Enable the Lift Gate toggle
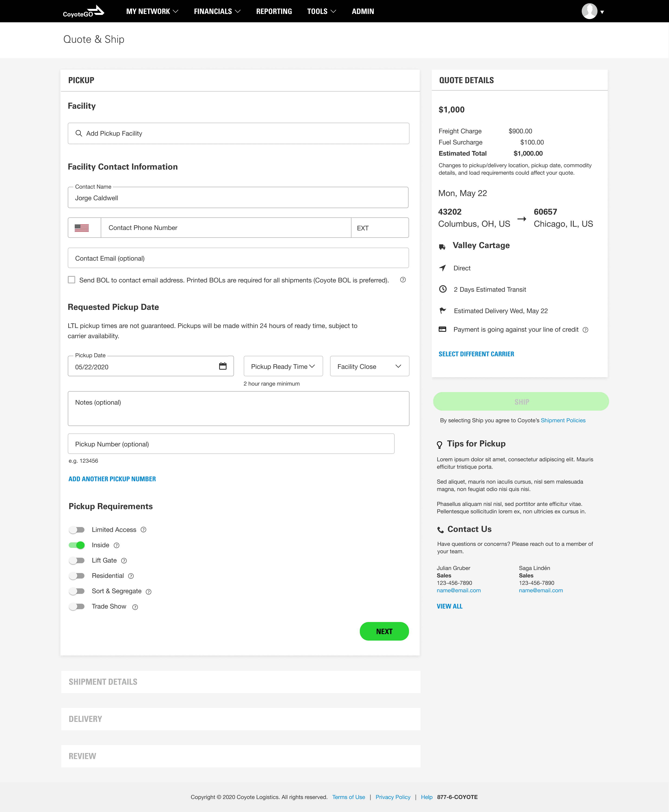The width and height of the screenshot is (669, 812). [x=77, y=560]
